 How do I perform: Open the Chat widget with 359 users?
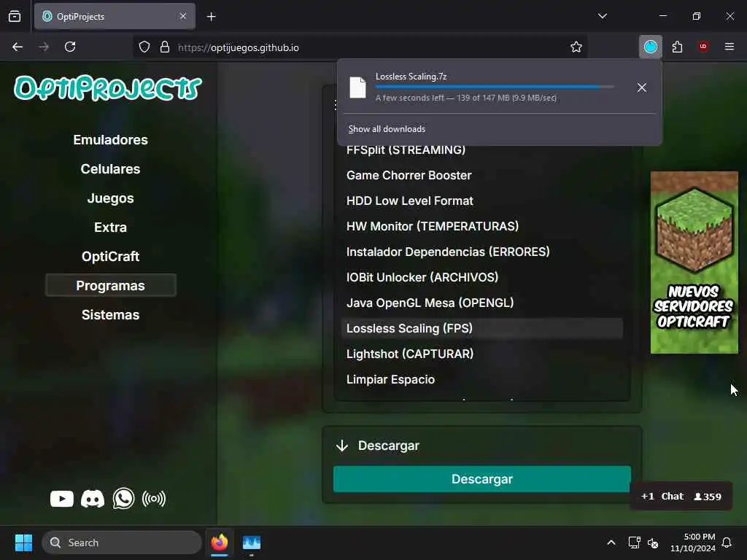[x=681, y=496]
